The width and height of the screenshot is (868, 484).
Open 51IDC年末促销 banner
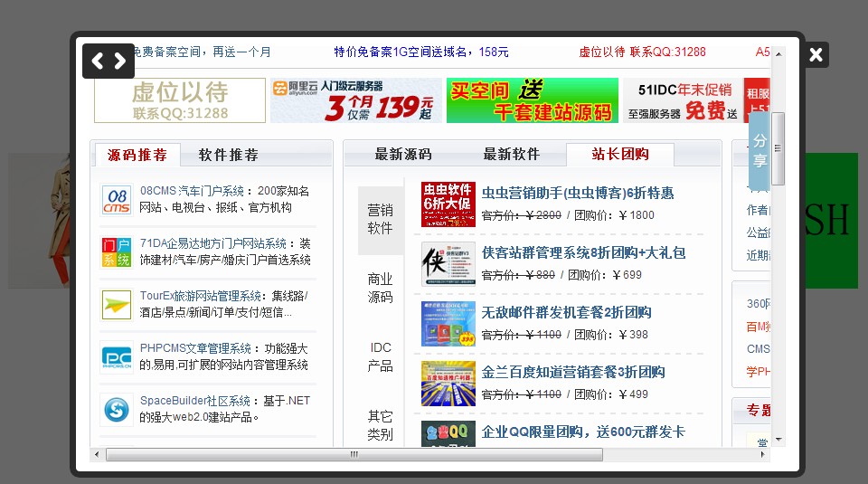point(684,100)
